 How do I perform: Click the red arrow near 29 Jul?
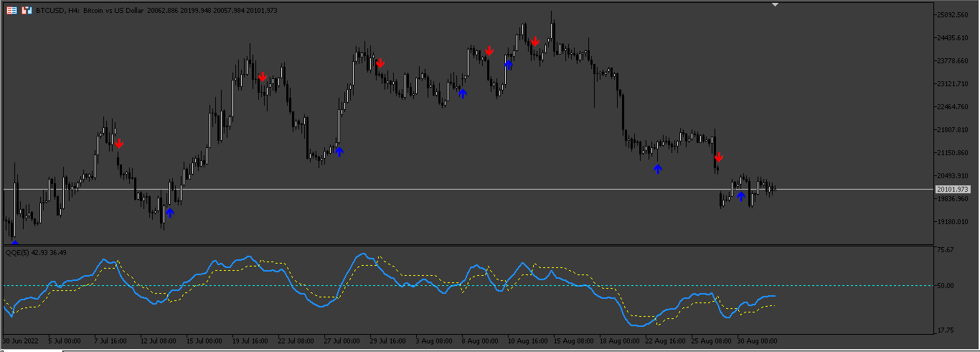tap(380, 63)
